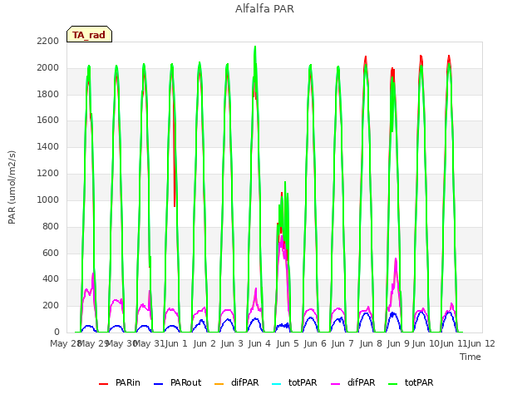Click the Jun 8 x-axis tick label
Screen dimensions: 532x399
(371, 343)
